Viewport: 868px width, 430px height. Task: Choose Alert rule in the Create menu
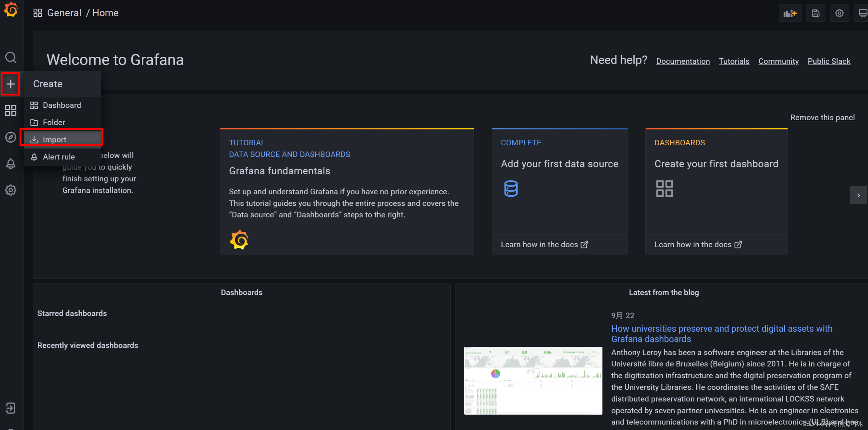point(63,157)
